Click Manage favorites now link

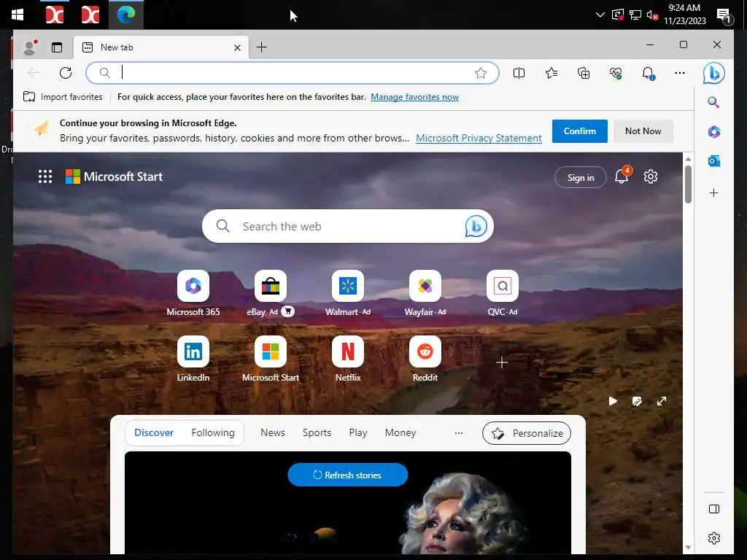(x=414, y=97)
